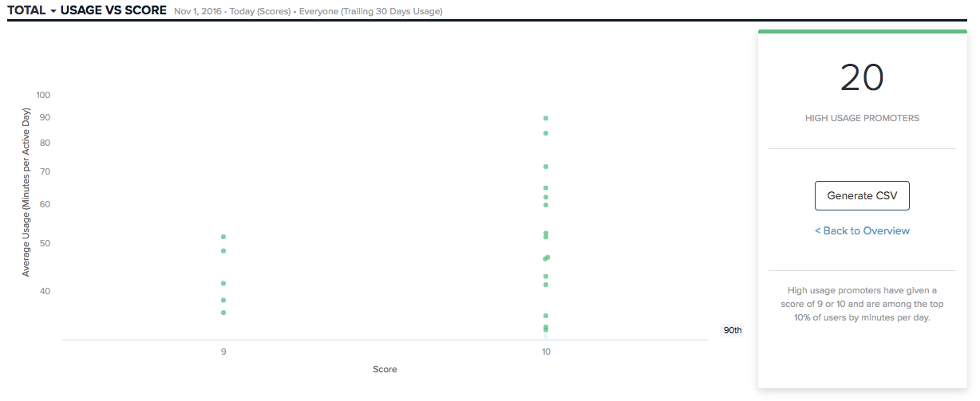Click the 90th percentile label
The height and width of the screenshot is (401, 980).
[x=732, y=330]
